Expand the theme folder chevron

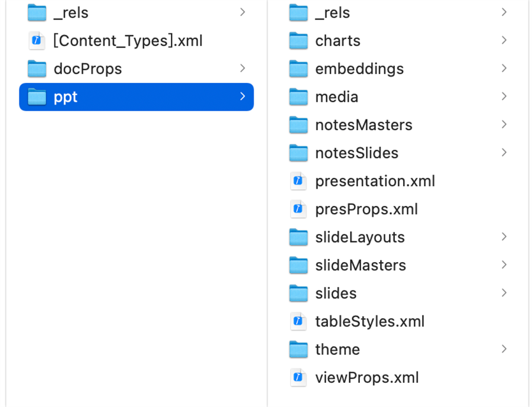(504, 349)
